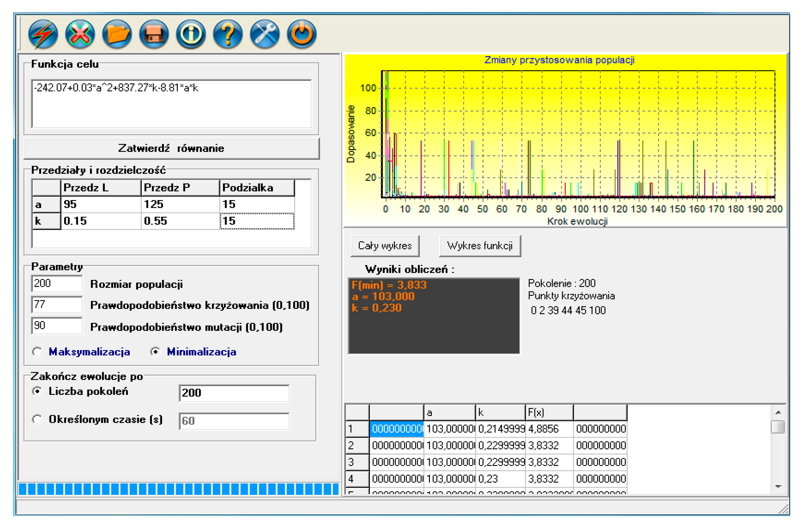The image size is (807, 532).
Task: Edit the Rozmiar populacji field
Action: click(57, 284)
